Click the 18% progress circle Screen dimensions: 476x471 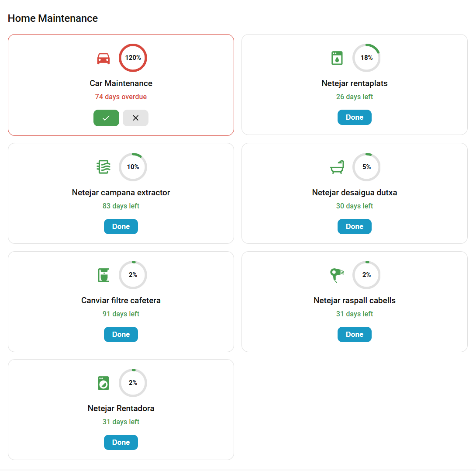366,58
